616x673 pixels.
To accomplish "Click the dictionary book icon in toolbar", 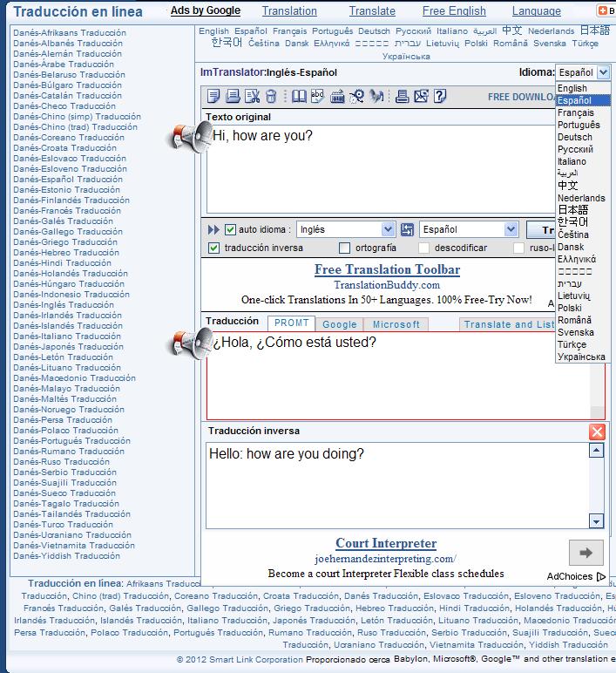I will click(x=299, y=97).
